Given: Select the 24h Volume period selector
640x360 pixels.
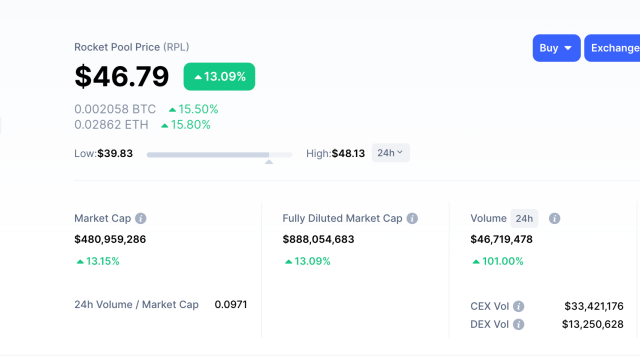Looking at the screenshot, I should tap(524, 219).
